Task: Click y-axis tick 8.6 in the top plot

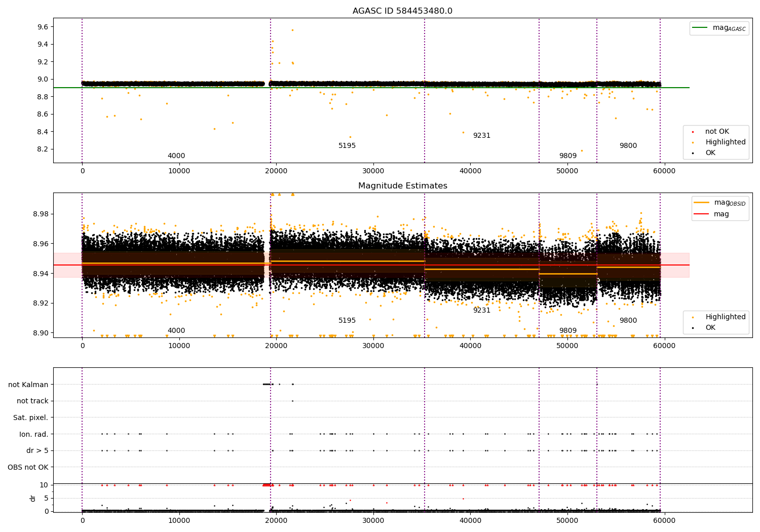Action: [43, 115]
